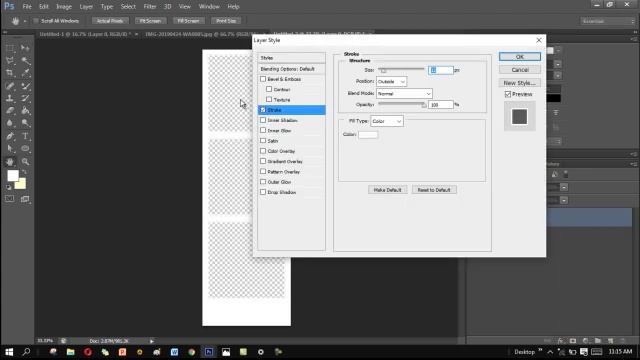This screenshot has height=360, width=640.
Task: Enable the Drop Shadow checkbox
Action: point(263,192)
